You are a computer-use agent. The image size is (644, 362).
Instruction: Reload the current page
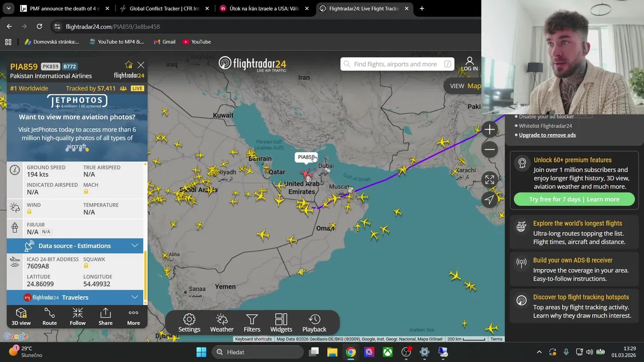point(39,26)
